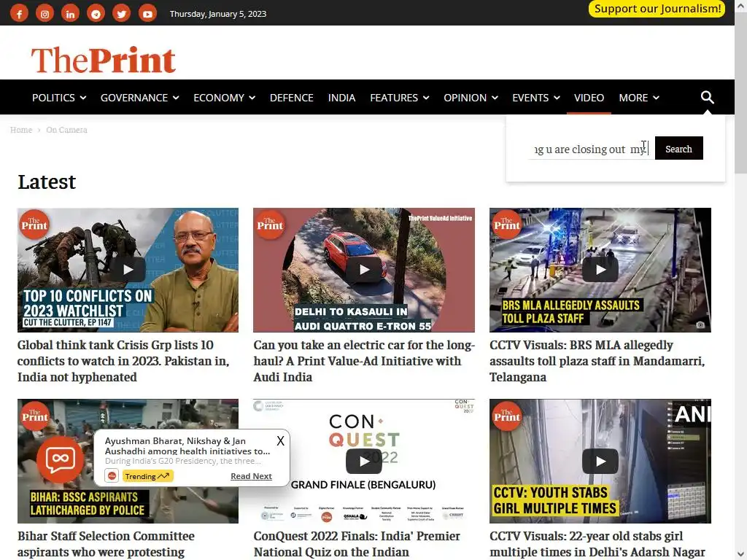747x560 pixels.
Task: Click the black Search button
Action: [x=679, y=149]
